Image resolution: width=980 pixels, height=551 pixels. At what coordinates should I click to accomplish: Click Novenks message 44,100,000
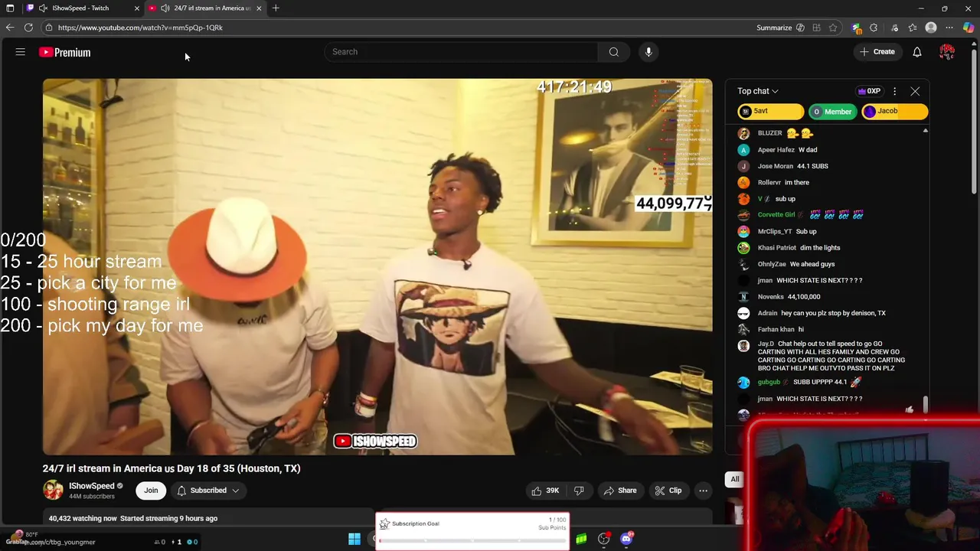803,297
